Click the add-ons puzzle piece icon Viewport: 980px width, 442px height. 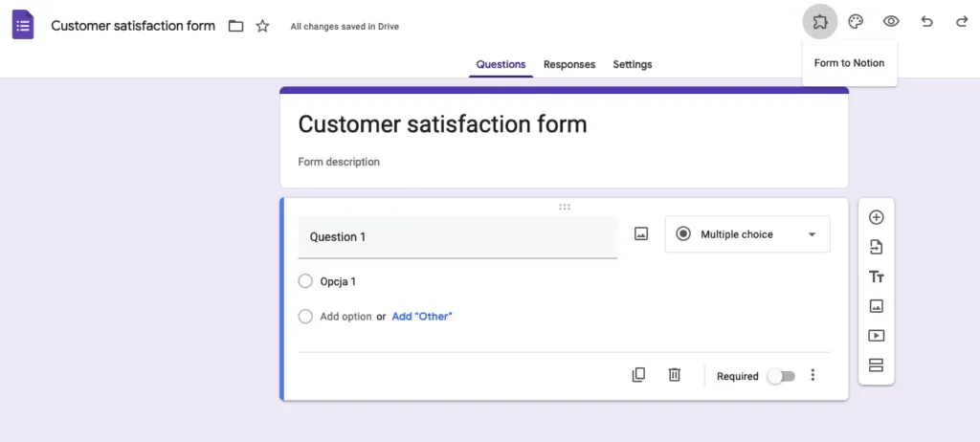pyautogui.click(x=820, y=22)
